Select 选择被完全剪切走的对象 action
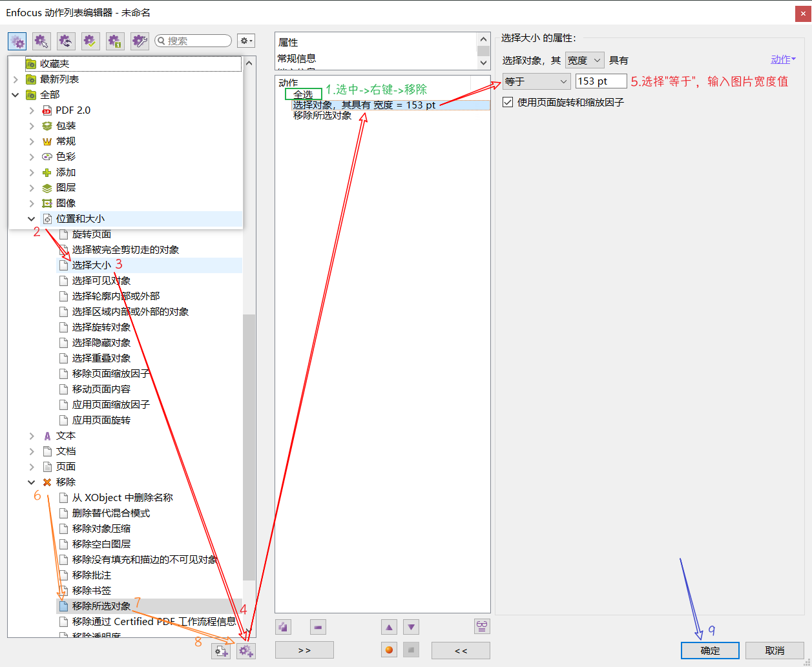The height and width of the screenshot is (667, 812). point(125,250)
